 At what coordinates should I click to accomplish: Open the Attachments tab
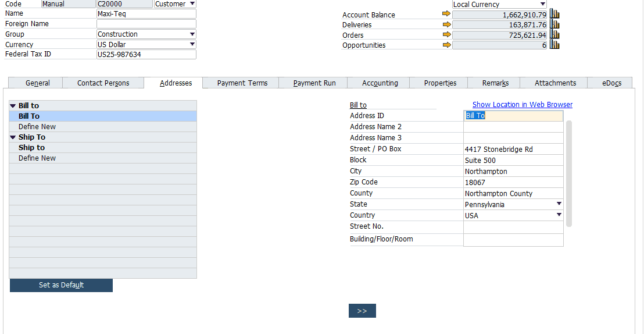coord(555,83)
